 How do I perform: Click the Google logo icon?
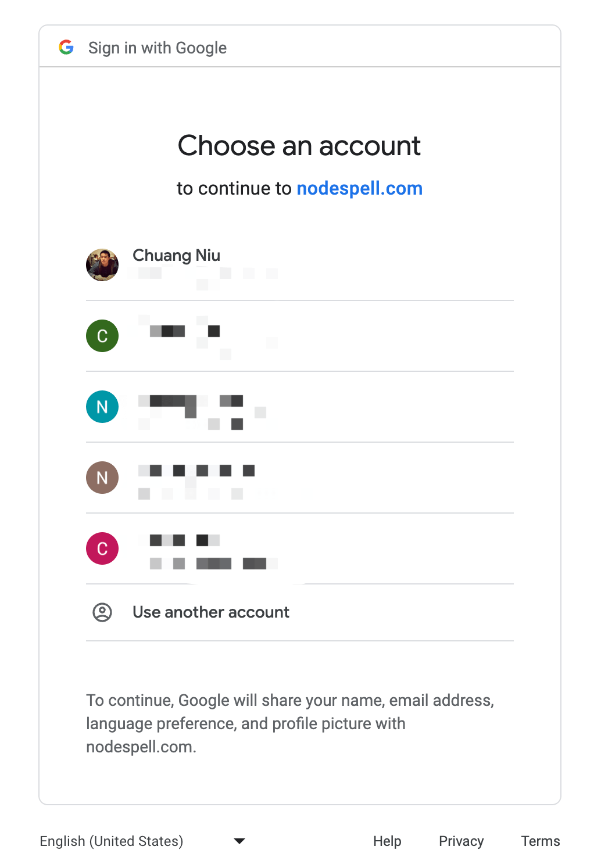(66, 47)
